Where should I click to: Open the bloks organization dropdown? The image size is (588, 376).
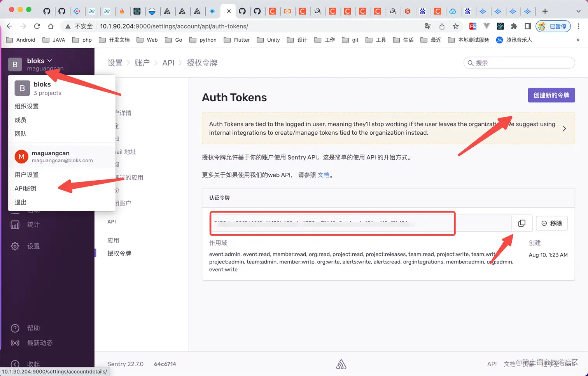(x=39, y=61)
